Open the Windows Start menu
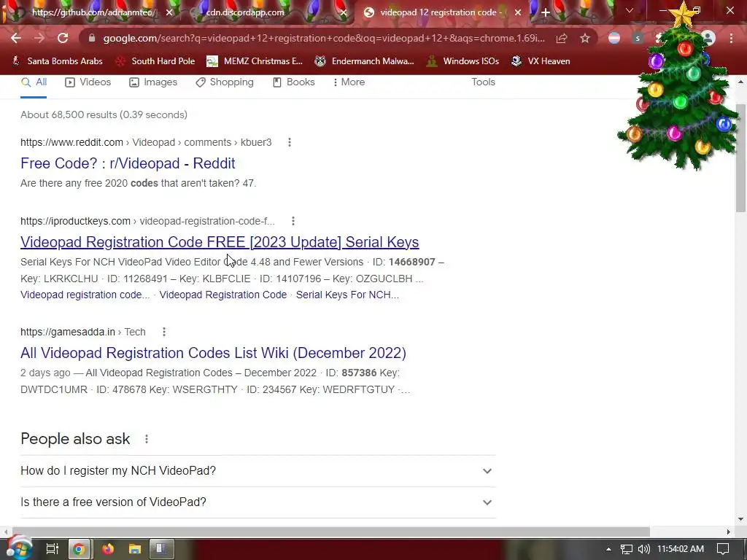Image resolution: width=747 pixels, height=560 pixels. point(20,549)
